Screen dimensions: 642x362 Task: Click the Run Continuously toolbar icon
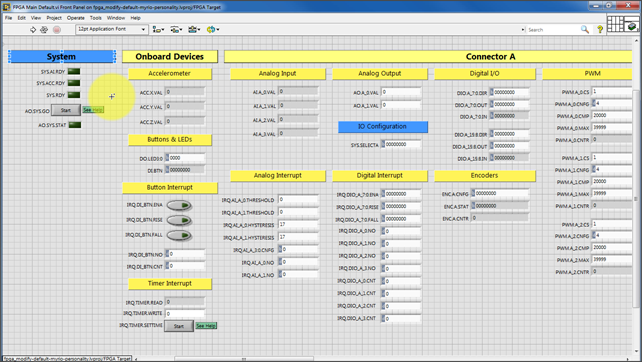44,29
